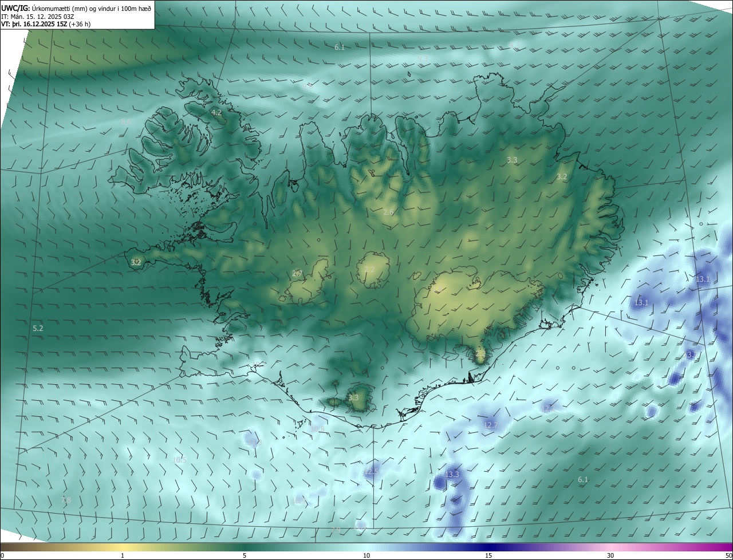Click the 10.5 value southwest of Reykjanes
This screenshot has width=733, height=560.
179,459
